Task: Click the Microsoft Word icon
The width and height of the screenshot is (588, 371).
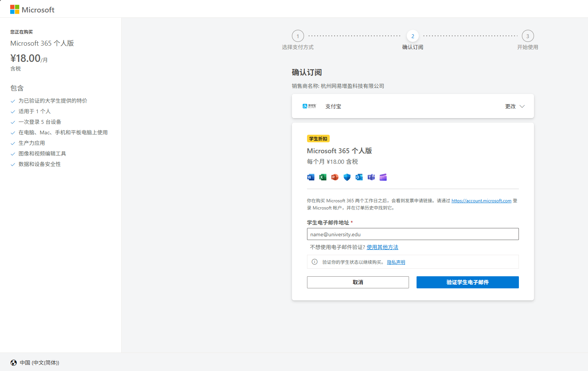Action: [310, 177]
